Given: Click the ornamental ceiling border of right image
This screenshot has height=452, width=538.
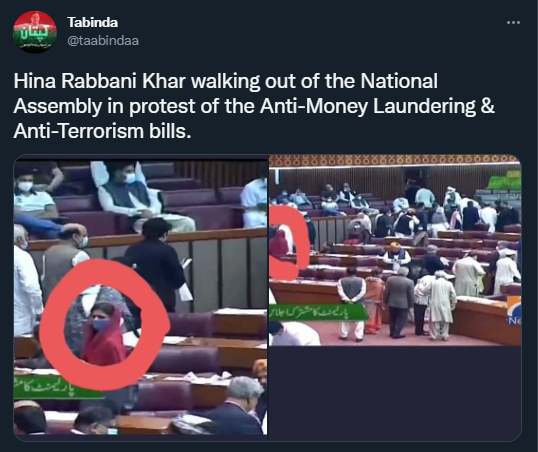Looking at the screenshot, I should coord(395,160).
